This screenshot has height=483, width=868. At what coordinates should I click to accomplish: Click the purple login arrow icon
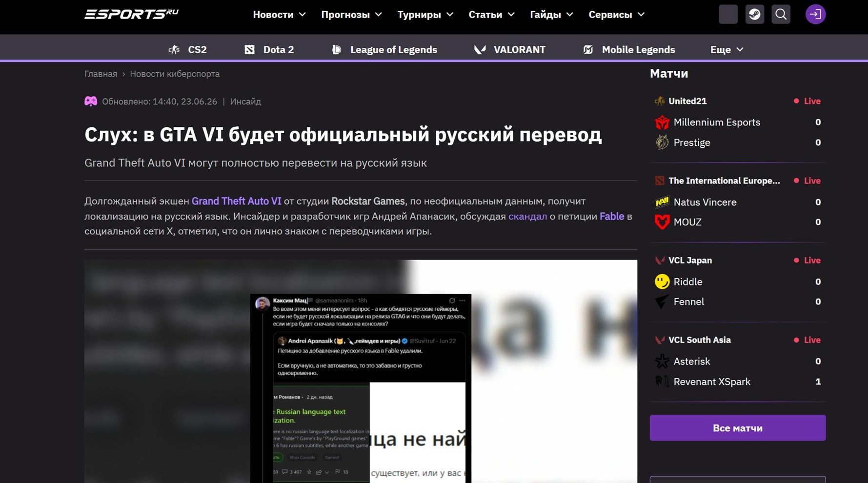[x=815, y=14]
